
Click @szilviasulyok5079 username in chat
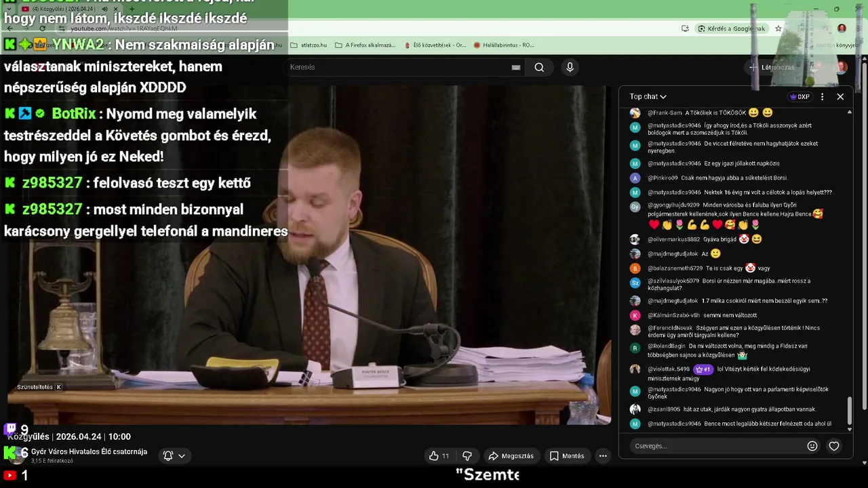673,281
